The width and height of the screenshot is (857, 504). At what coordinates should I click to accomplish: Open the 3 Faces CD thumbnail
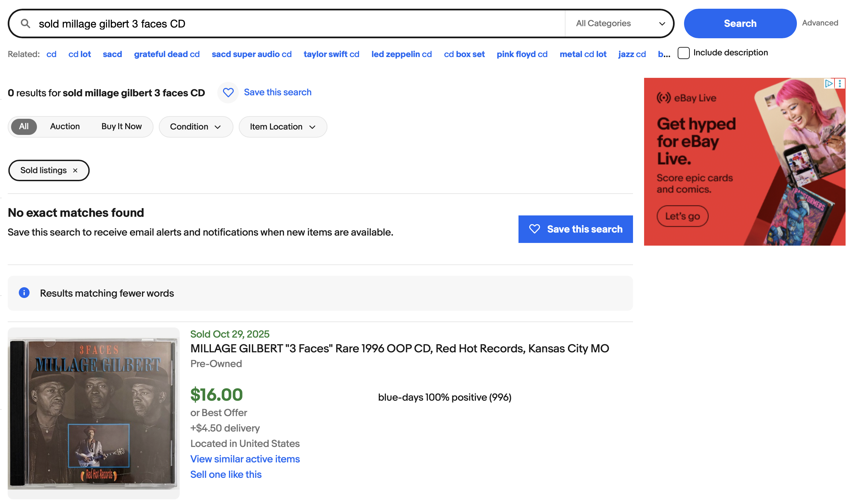[x=93, y=413]
